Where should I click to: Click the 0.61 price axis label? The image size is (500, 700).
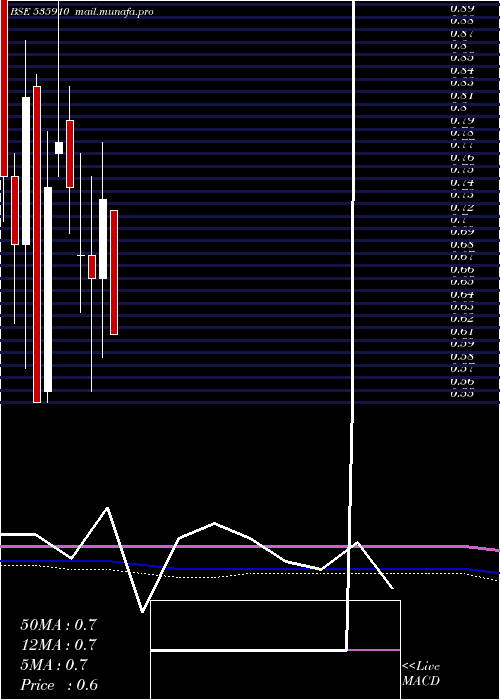(462, 331)
